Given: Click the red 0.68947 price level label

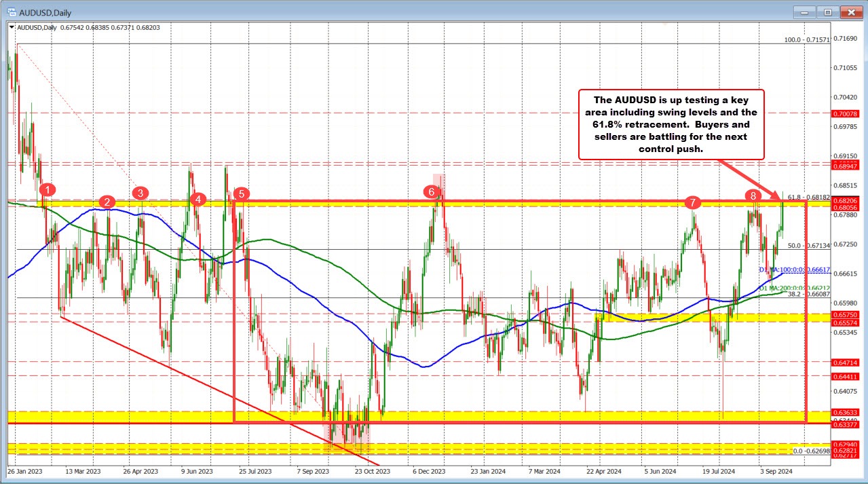Looking at the screenshot, I should [845, 165].
